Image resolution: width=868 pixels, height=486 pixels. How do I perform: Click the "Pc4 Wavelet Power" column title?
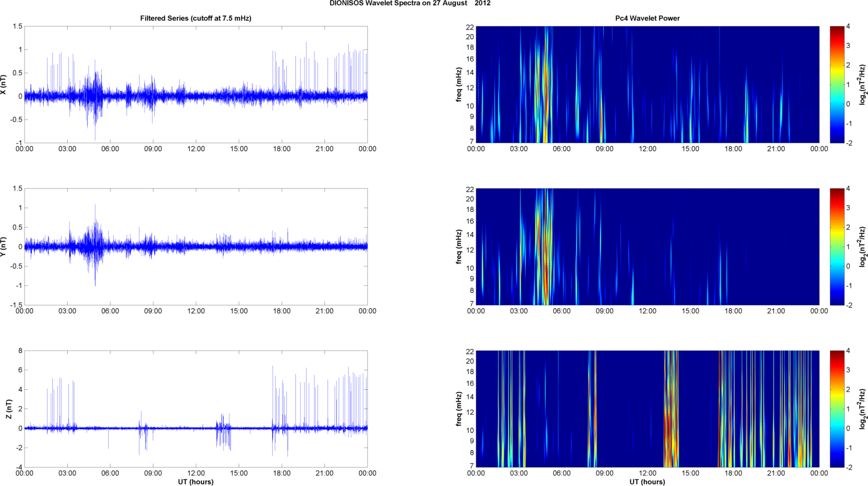[647, 18]
